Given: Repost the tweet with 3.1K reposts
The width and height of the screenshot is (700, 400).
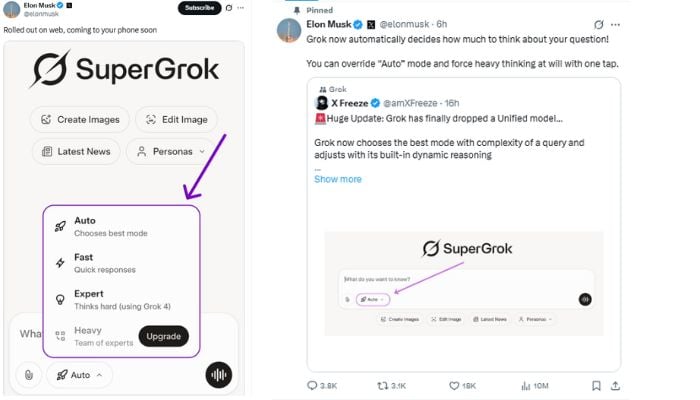Looking at the screenshot, I should point(383,385).
